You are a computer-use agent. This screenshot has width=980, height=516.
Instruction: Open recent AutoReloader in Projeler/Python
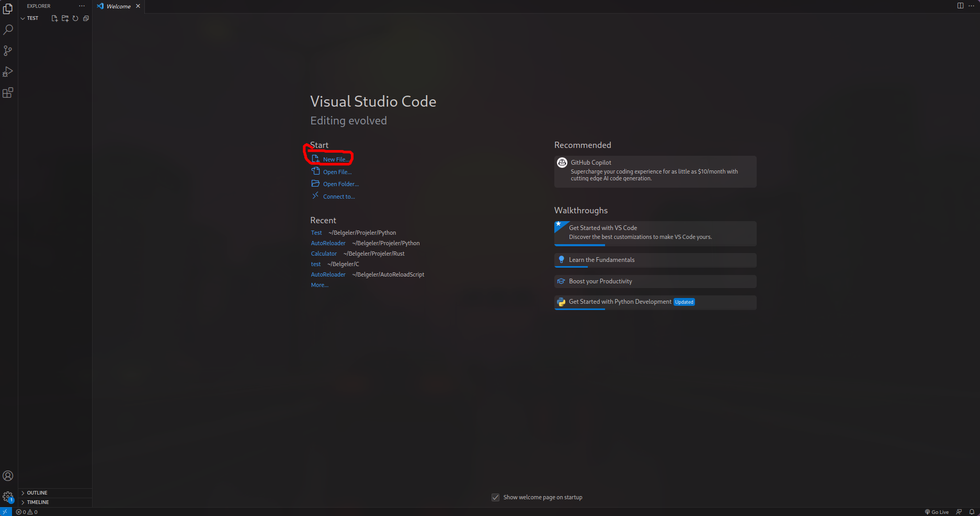click(328, 243)
